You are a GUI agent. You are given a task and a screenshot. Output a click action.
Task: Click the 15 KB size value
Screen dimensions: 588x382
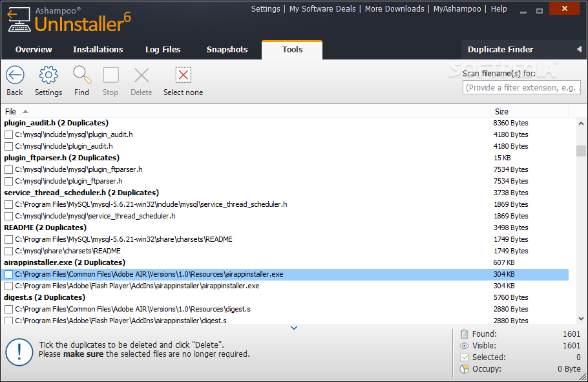502,158
